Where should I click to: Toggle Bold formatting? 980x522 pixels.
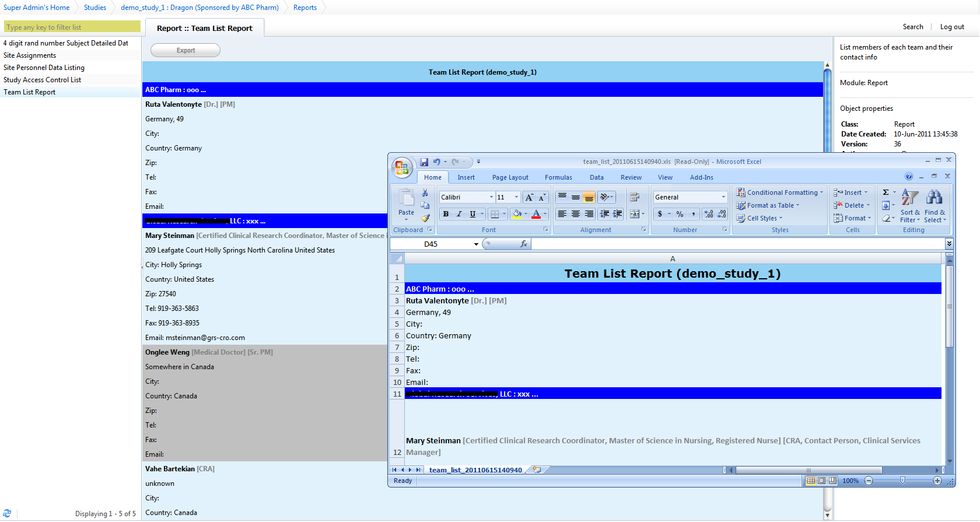click(x=446, y=214)
